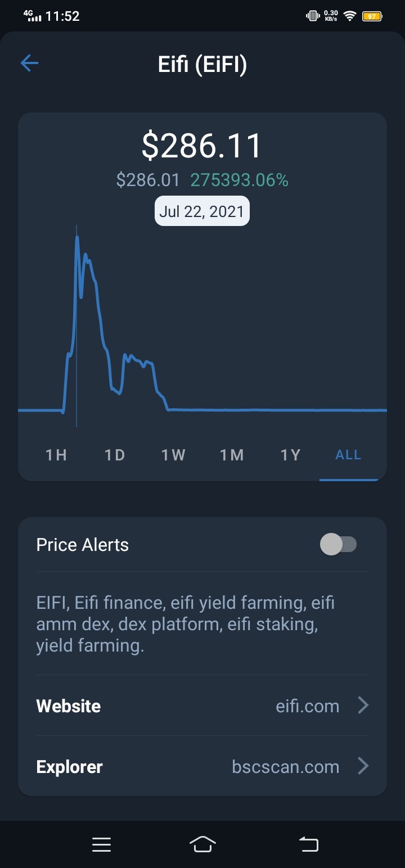
Task: Tap the back arrow icon
Action: [x=29, y=63]
